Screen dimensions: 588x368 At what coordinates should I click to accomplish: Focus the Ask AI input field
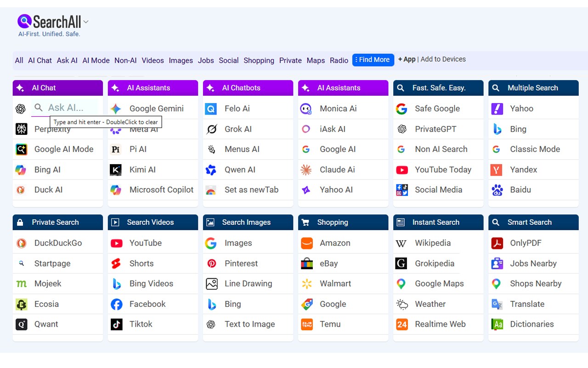[x=65, y=108]
